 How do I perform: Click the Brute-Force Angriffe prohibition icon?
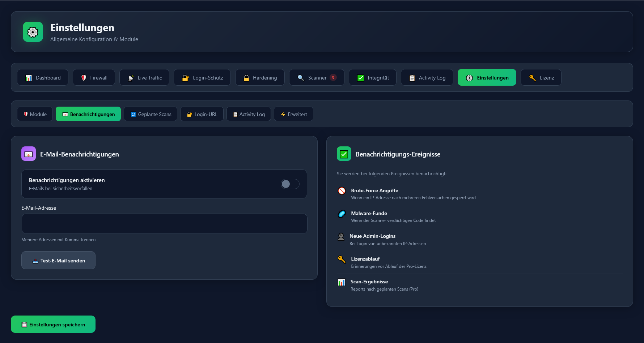point(342,191)
